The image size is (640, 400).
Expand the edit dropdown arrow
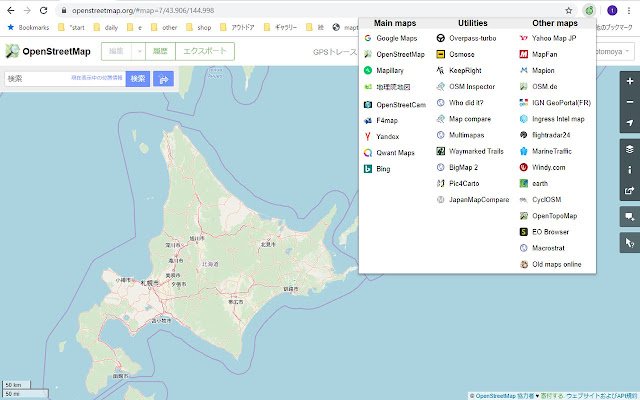pos(139,51)
